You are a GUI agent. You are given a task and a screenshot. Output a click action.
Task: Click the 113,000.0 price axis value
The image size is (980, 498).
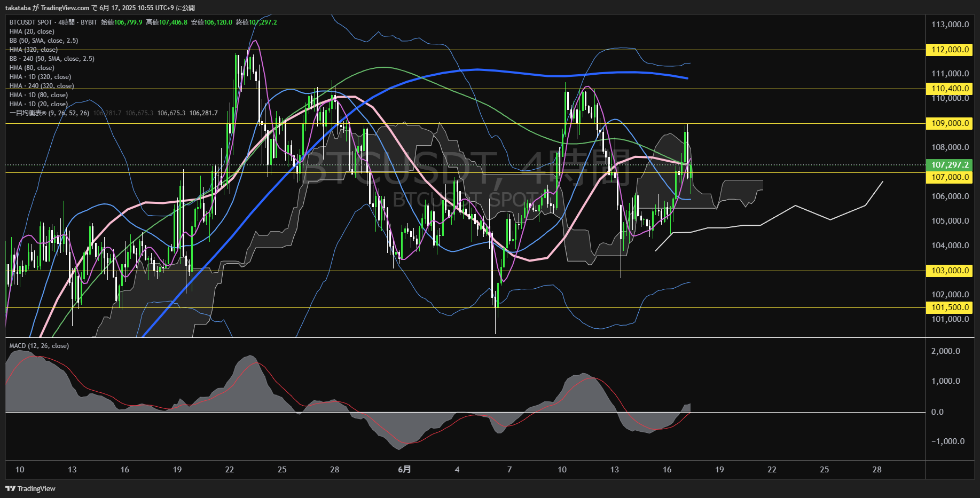pos(950,25)
